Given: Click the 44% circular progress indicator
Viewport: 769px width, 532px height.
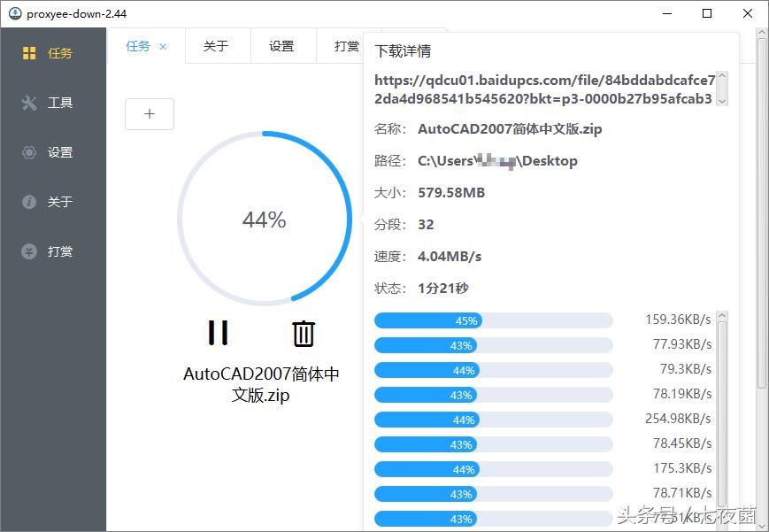Looking at the screenshot, I should (x=263, y=219).
